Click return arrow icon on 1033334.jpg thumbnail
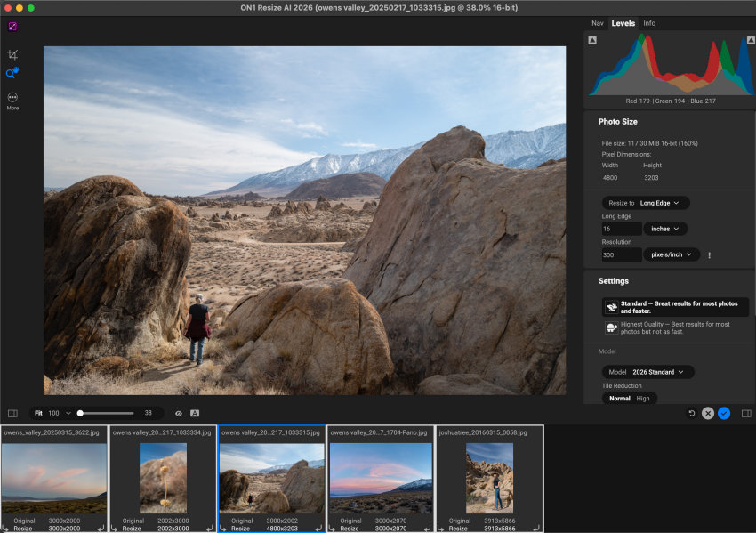 click(210, 529)
